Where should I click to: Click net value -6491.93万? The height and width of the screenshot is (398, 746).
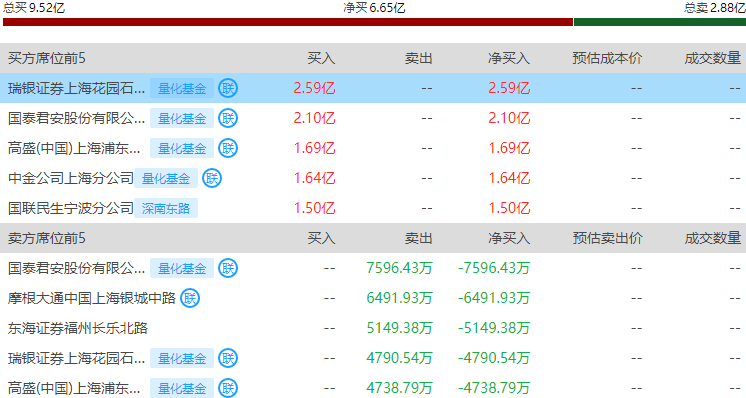[x=494, y=298]
